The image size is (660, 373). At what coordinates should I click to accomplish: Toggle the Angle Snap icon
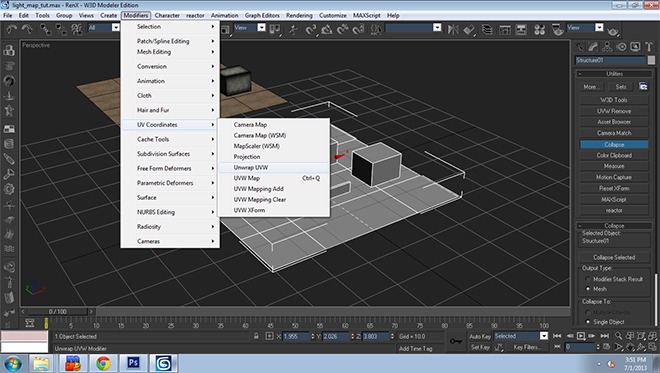(x=327, y=29)
